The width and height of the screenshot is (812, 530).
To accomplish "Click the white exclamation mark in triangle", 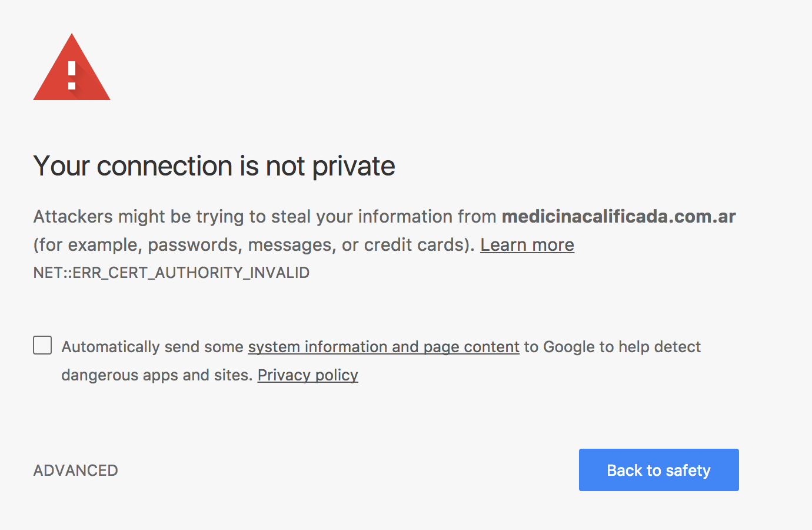I will point(72,75).
